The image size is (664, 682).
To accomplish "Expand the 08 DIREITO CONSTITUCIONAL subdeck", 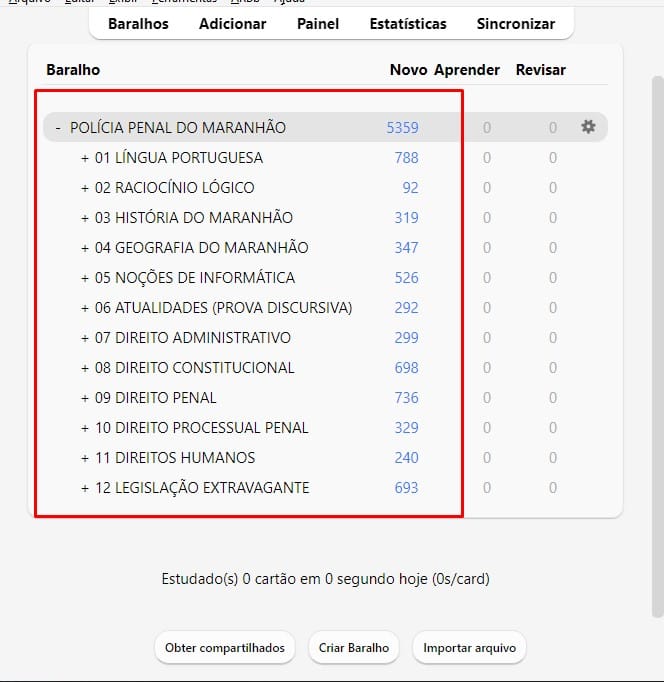I will (85, 368).
